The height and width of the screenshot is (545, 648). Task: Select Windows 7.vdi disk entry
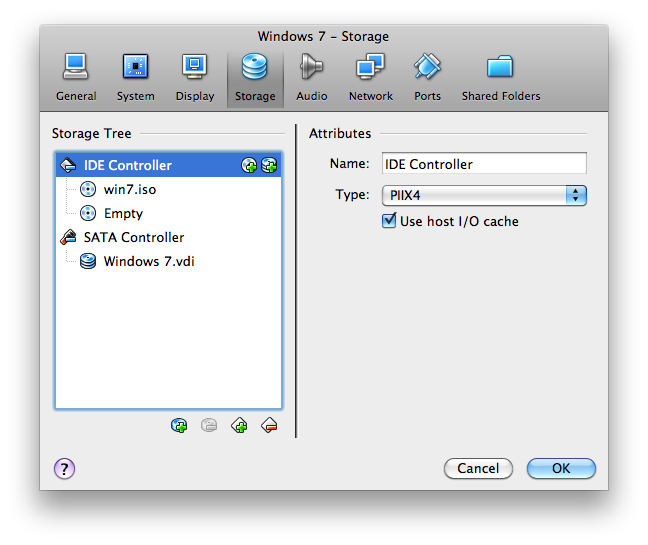click(x=169, y=261)
